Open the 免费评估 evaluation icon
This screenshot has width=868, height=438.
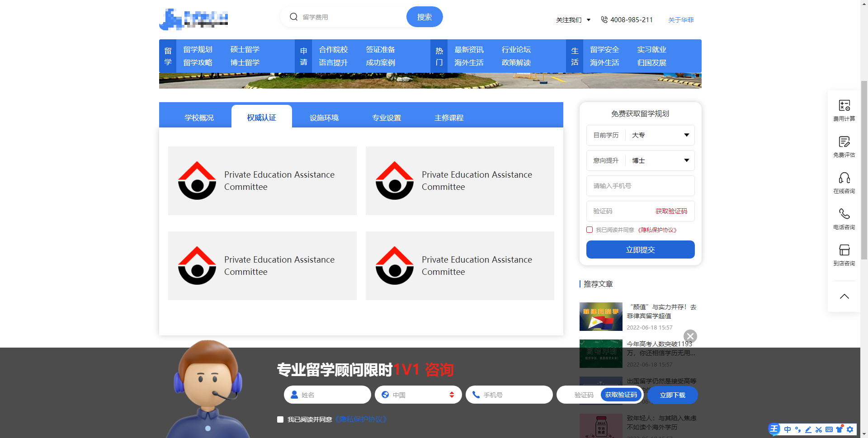pyautogui.click(x=844, y=141)
